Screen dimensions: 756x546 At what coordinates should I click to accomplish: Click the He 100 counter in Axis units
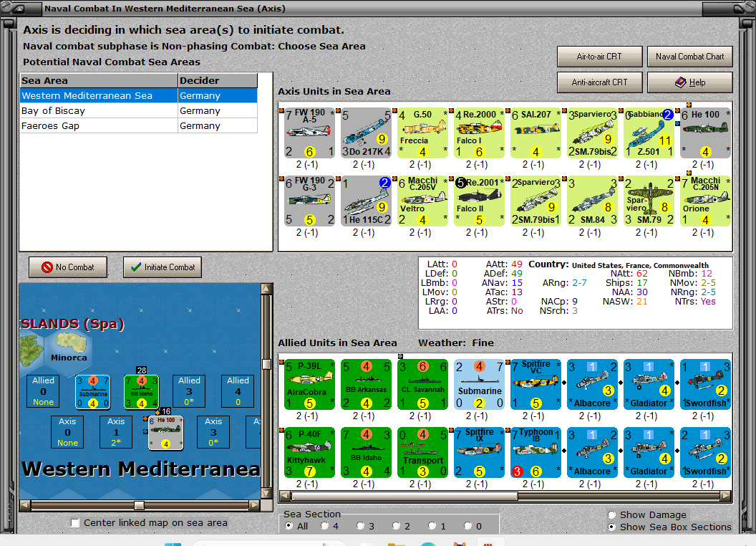(705, 133)
